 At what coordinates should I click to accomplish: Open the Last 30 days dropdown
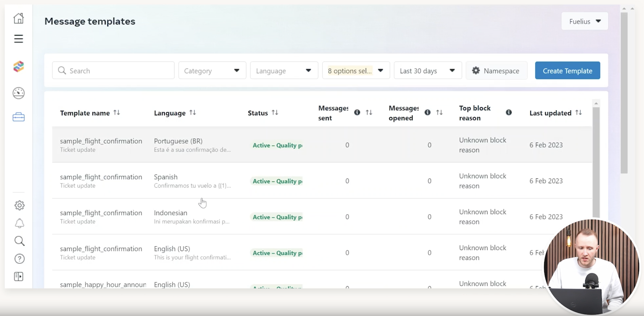tap(428, 71)
